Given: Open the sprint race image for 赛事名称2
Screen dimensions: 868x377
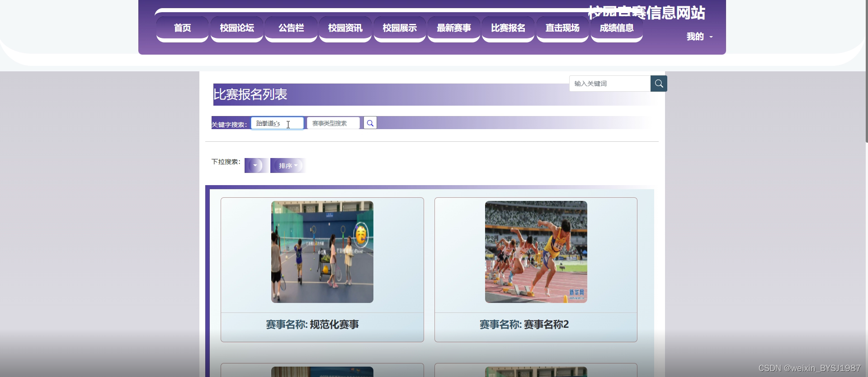Looking at the screenshot, I should [536, 252].
